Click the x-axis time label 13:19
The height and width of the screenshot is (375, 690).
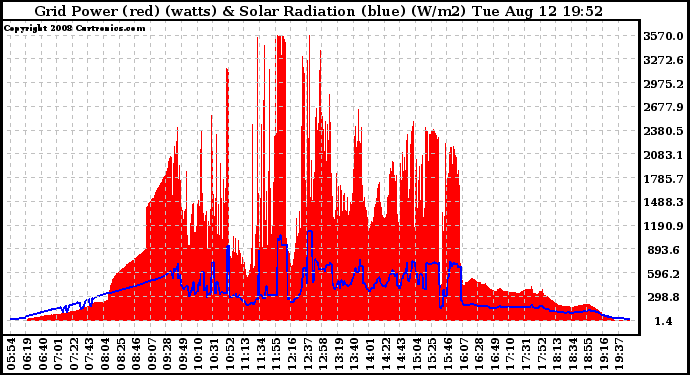pyautogui.click(x=339, y=354)
